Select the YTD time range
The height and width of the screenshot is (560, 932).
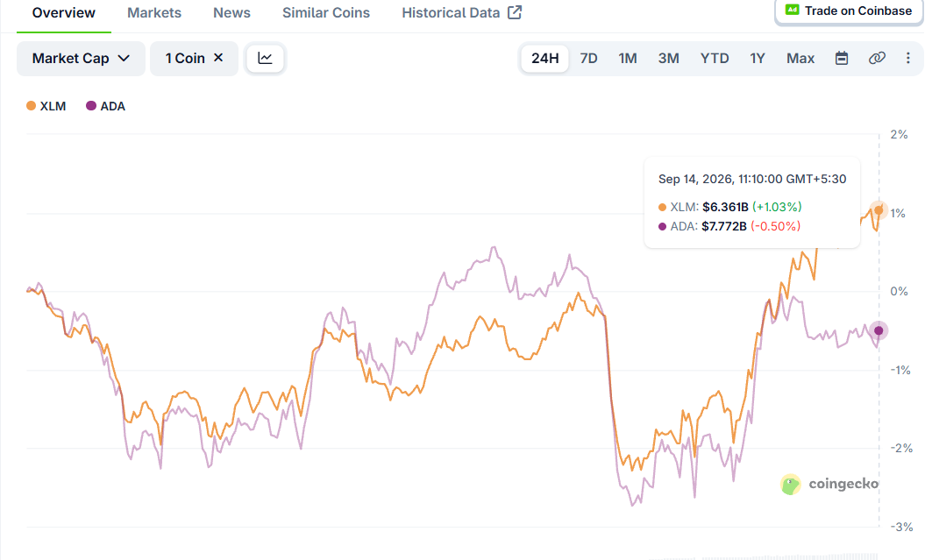(715, 58)
